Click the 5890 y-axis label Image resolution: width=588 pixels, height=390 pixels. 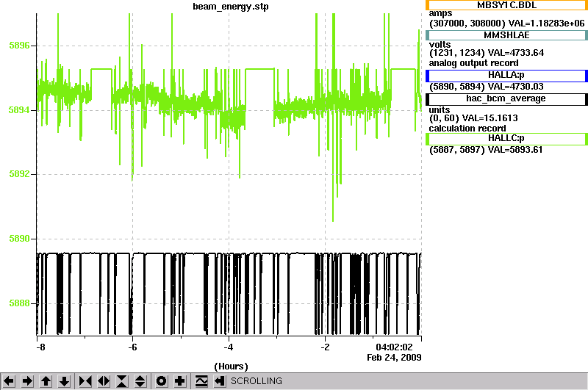(x=19, y=239)
